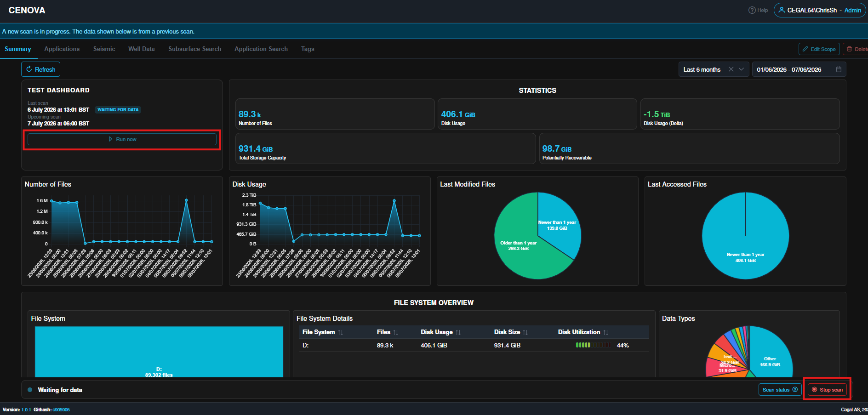Sort table by Files column arrows
Screen dimensions: 868x415
click(x=395, y=332)
